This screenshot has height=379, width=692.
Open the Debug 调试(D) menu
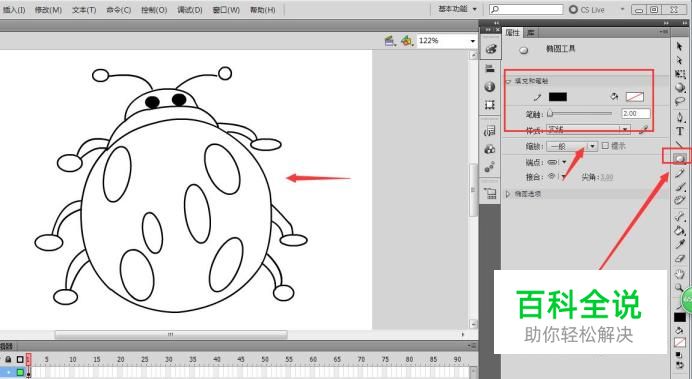coord(190,10)
